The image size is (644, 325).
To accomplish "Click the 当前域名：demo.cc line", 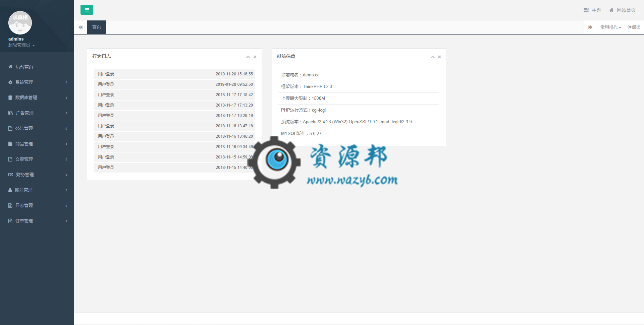I will pyautogui.click(x=359, y=75).
